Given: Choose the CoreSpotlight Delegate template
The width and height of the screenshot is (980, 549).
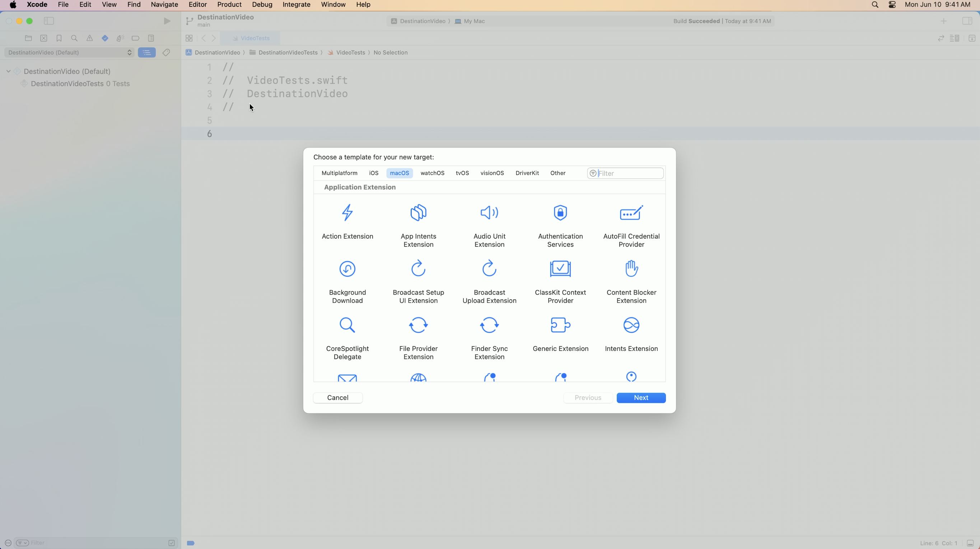Looking at the screenshot, I should coord(347,325).
